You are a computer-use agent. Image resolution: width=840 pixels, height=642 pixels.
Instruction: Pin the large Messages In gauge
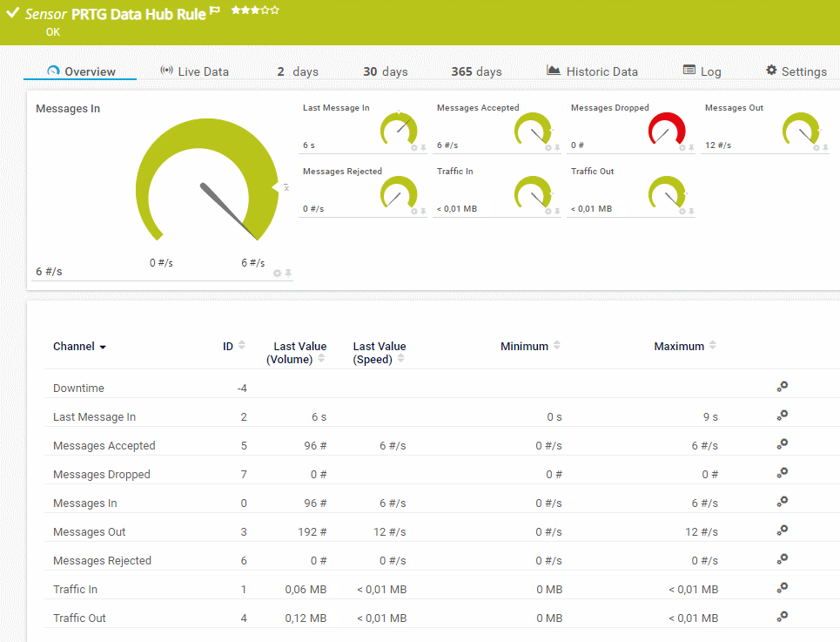coord(288,273)
